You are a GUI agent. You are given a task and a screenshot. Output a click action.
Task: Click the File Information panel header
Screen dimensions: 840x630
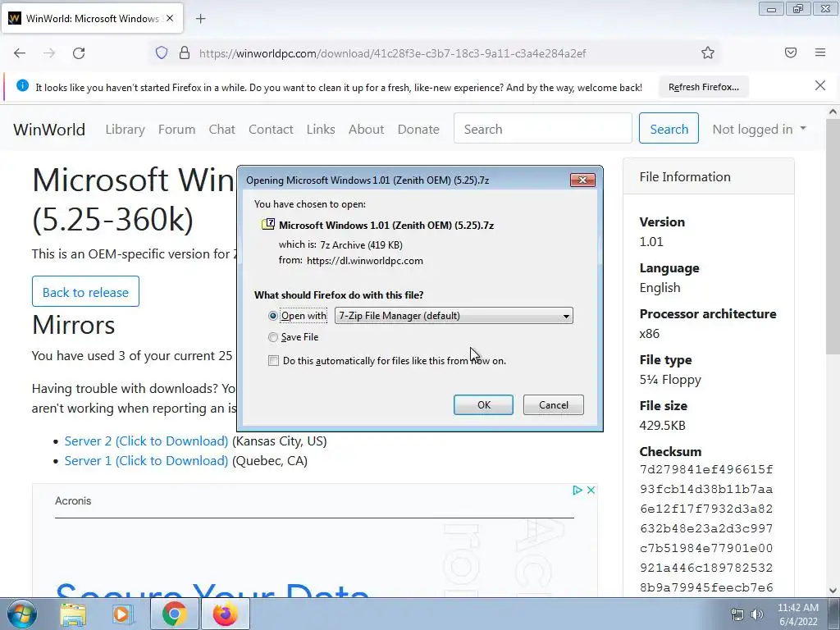pos(708,177)
